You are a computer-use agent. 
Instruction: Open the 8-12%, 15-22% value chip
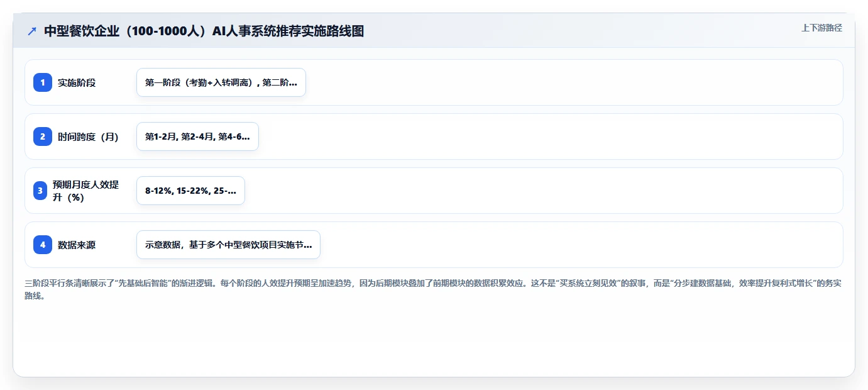pyautogui.click(x=190, y=191)
